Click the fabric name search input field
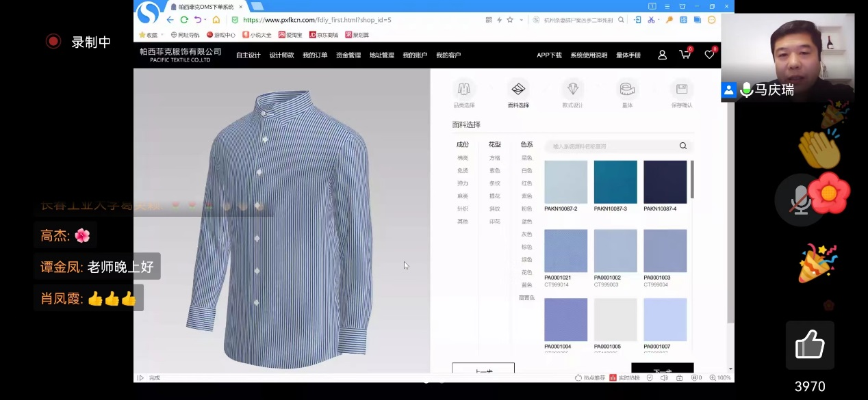Screen dimensions: 868x400 [609, 146]
